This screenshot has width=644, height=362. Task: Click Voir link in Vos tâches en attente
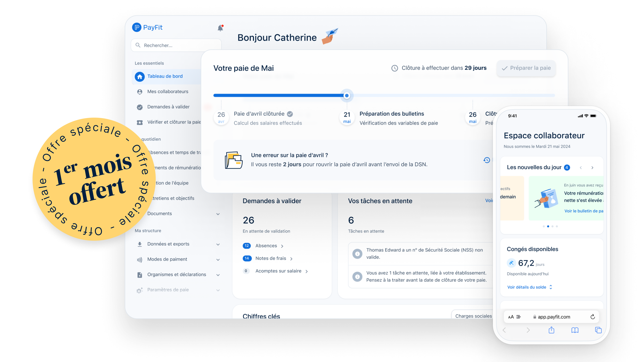[x=489, y=201]
